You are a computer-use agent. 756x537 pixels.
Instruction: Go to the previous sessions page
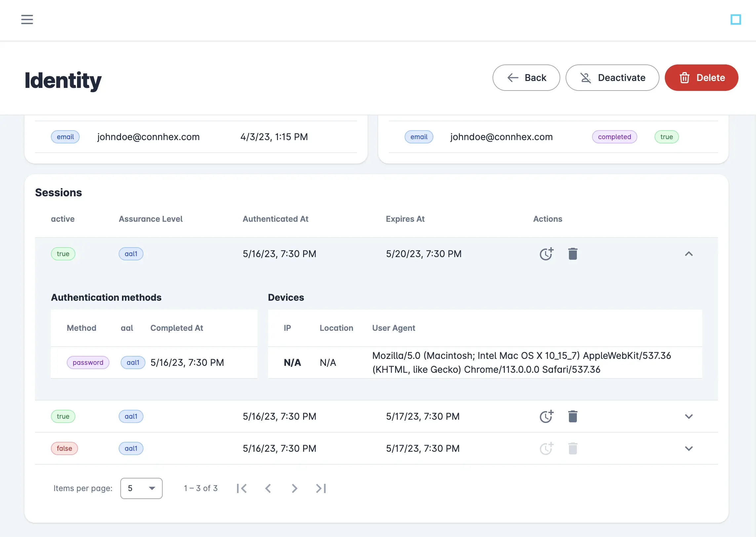click(x=268, y=488)
